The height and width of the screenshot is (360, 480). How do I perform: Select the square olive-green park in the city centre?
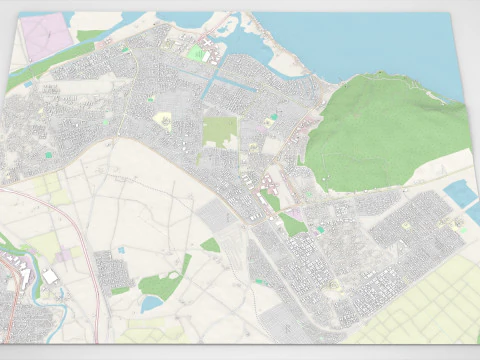click(x=220, y=132)
